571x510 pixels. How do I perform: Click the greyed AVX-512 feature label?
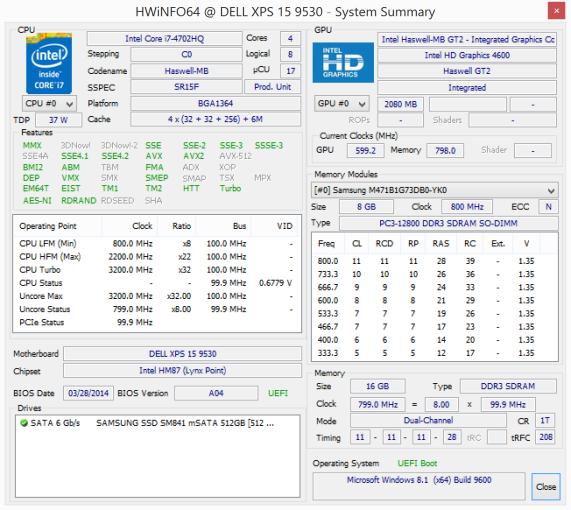pos(236,156)
